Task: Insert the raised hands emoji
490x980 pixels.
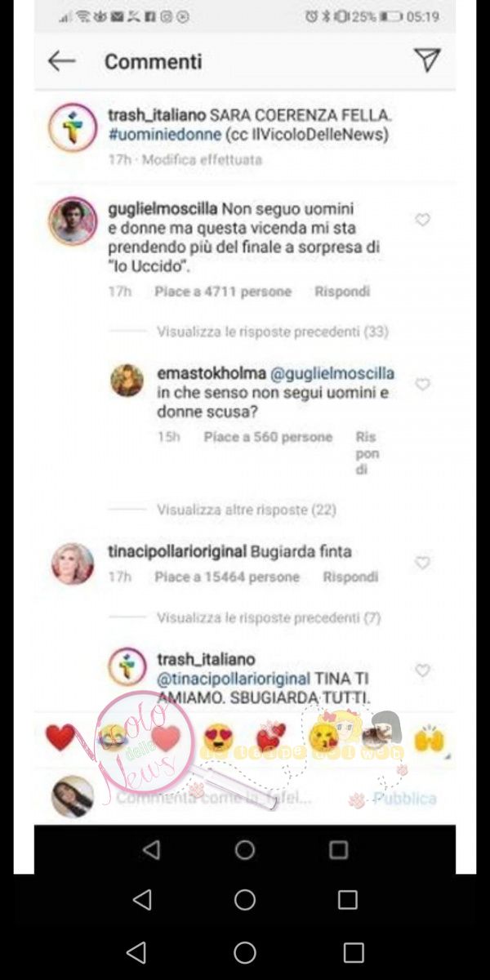Action: tap(429, 739)
